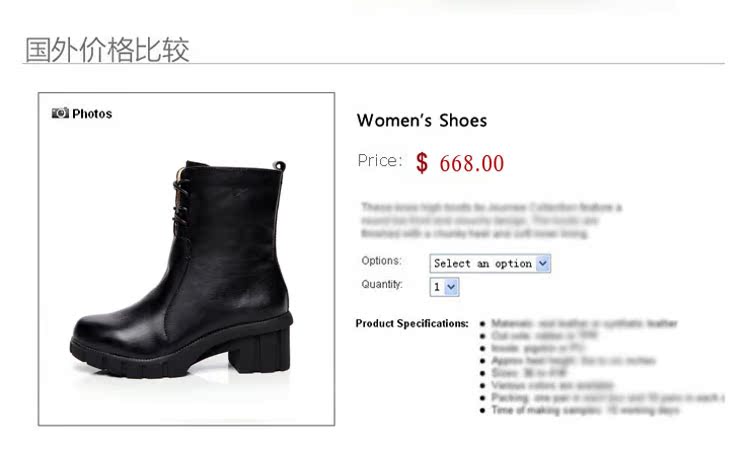Viewport: 750px width, 449px height.
Task: Click the red $ 668.00 price
Action: tap(460, 163)
